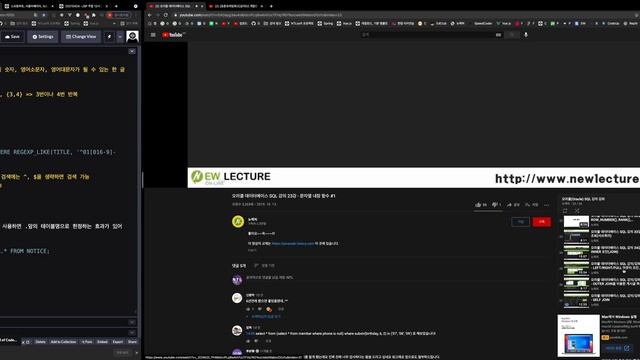Open the three-dot more actions menu under the video
The height and width of the screenshot is (360, 640).
coord(547,205)
